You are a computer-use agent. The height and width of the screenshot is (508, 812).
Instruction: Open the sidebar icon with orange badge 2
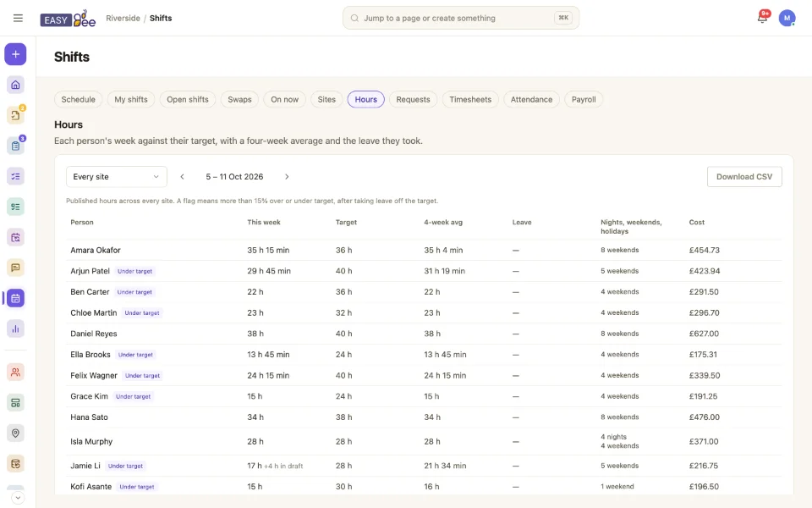[x=15, y=115]
